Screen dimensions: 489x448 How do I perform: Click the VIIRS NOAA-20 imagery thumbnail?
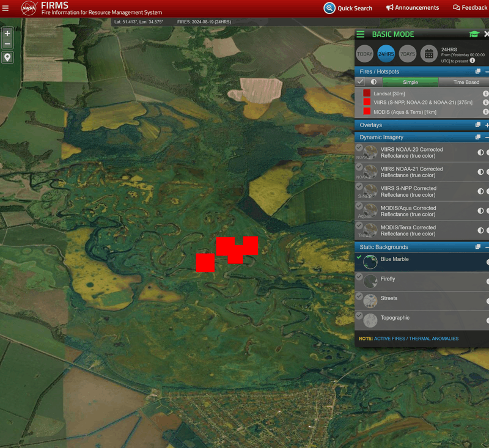tap(370, 152)
